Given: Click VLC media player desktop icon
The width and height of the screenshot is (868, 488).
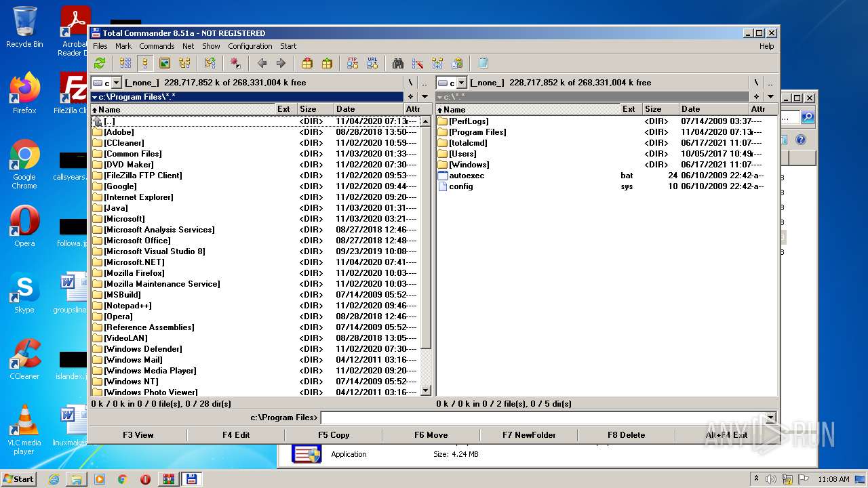Looking at the screenshot, I should pos(24,430).
